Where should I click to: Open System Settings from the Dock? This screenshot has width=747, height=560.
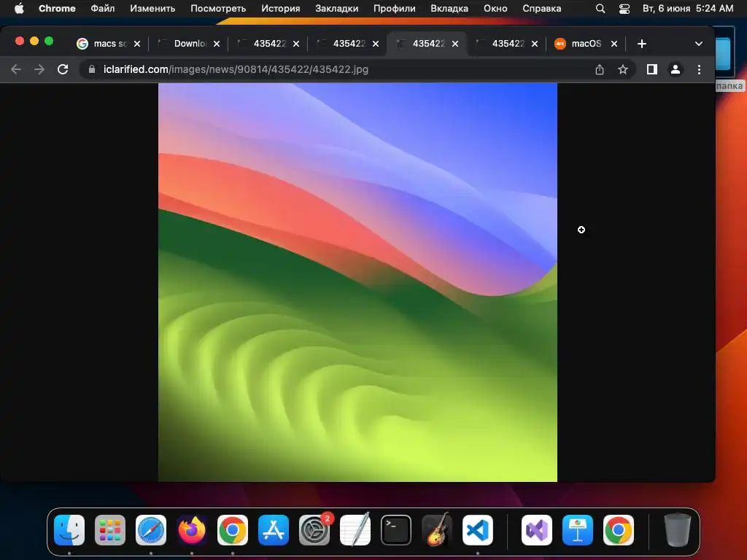coord(314,530)
